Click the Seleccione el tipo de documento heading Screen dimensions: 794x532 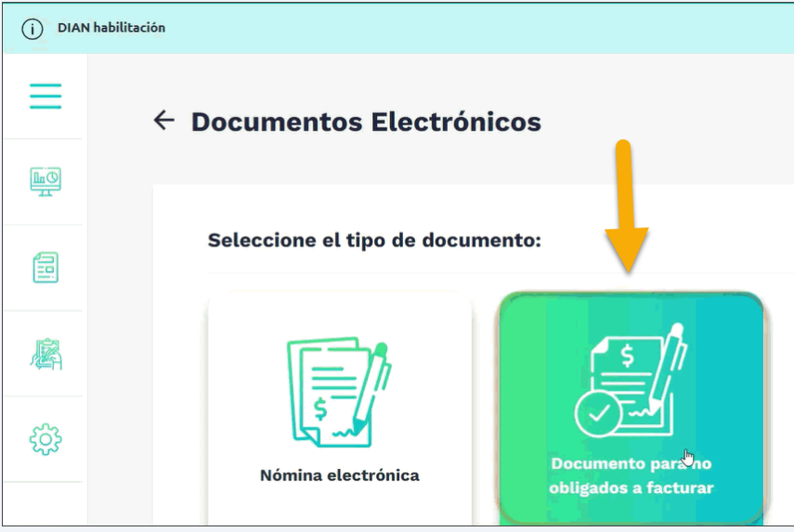[375, 240]
